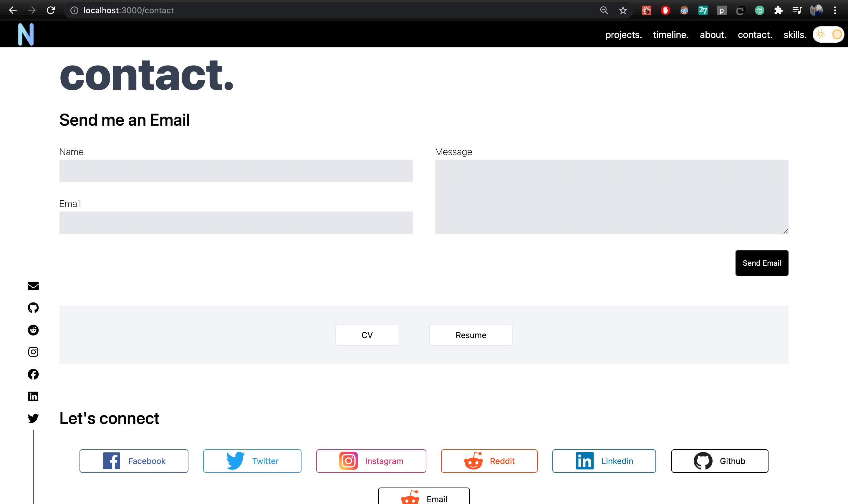Screen dimensions: 848x504
Task: Go to projects. in navbar
Action: 623,35
